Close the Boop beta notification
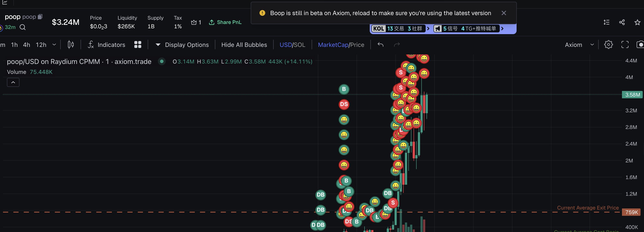 click(x=503, y=13)
